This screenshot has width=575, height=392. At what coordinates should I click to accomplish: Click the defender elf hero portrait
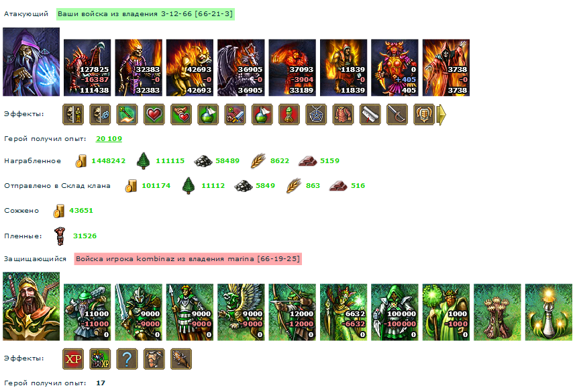click(x=31, y=306)
